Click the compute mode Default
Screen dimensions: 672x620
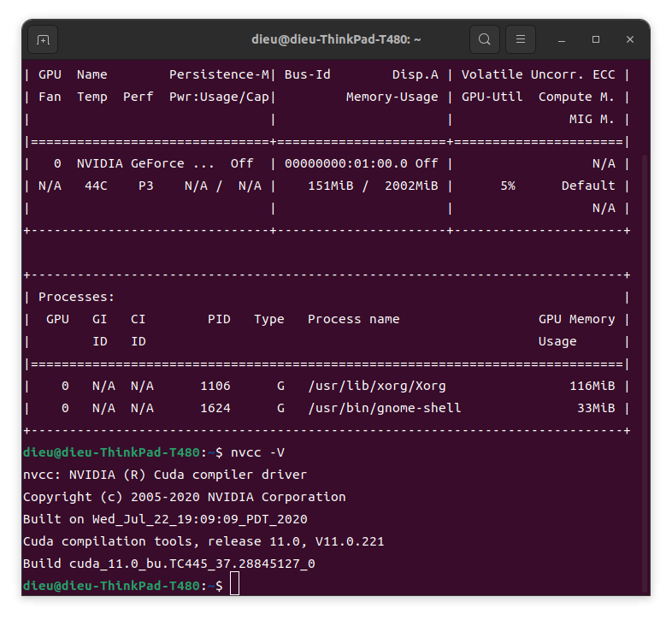pyautogui.click(x=588, y=186)
